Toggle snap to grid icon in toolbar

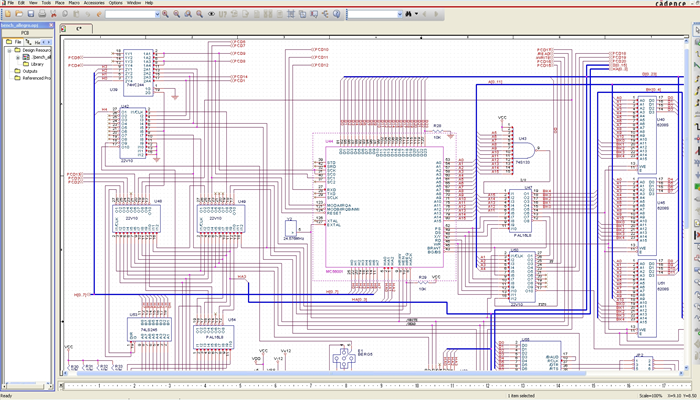(x=291, y=14)
